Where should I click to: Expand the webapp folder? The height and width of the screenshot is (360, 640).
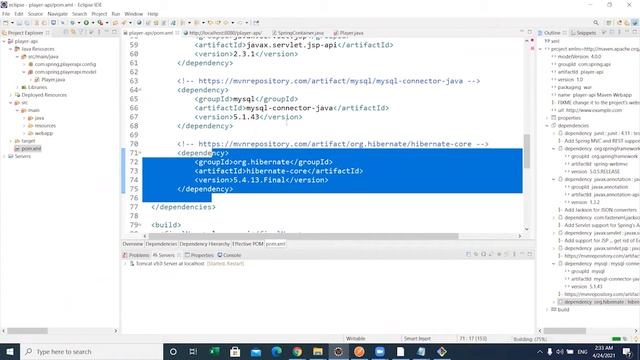pyautogui.click(x=24, y=133)
